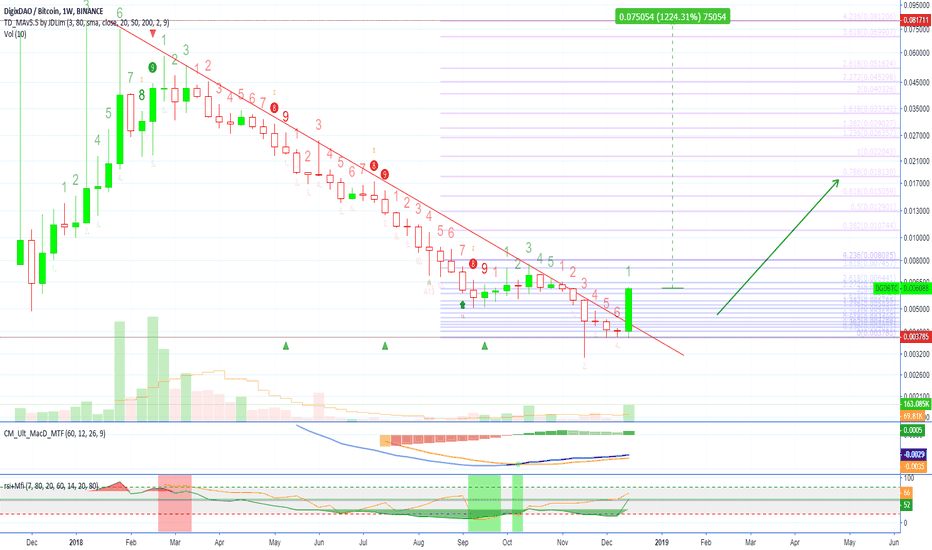Viewport: 932px width, 550px height.
Task: Click the 0.003200 price scale tick
Action: (917, 354)
